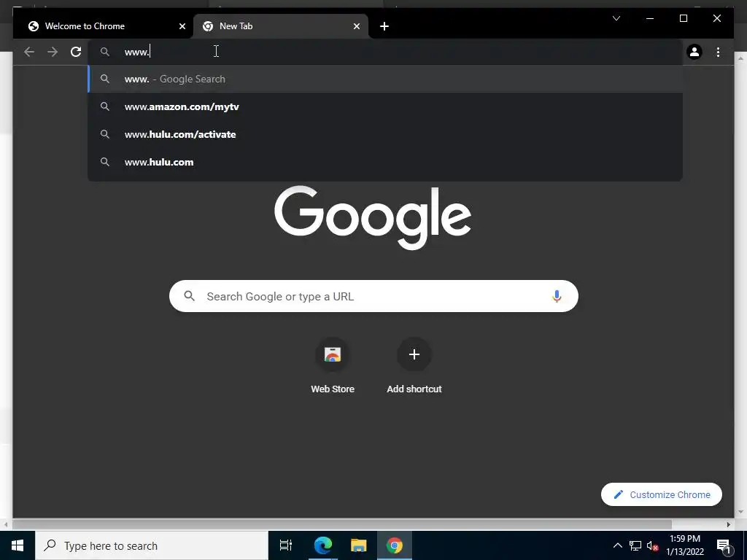This screenshot has width=747, height=560.
Task: Show hidden system tray icons
Action: (x=617, y=545)
